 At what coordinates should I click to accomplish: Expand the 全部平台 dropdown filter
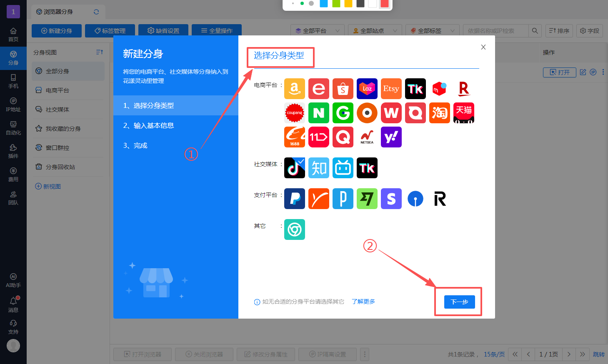pyautogui.click(x=317, y=31)
